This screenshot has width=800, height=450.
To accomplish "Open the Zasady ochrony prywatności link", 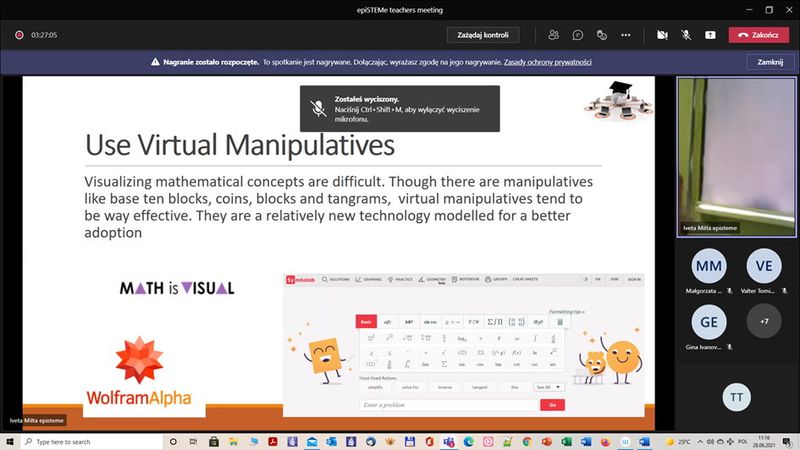I will (547, 62).
